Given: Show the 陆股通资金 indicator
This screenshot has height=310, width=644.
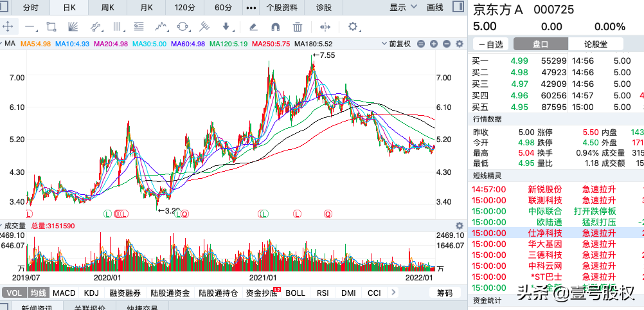Looking at the screenshot, I should [170, 293].
